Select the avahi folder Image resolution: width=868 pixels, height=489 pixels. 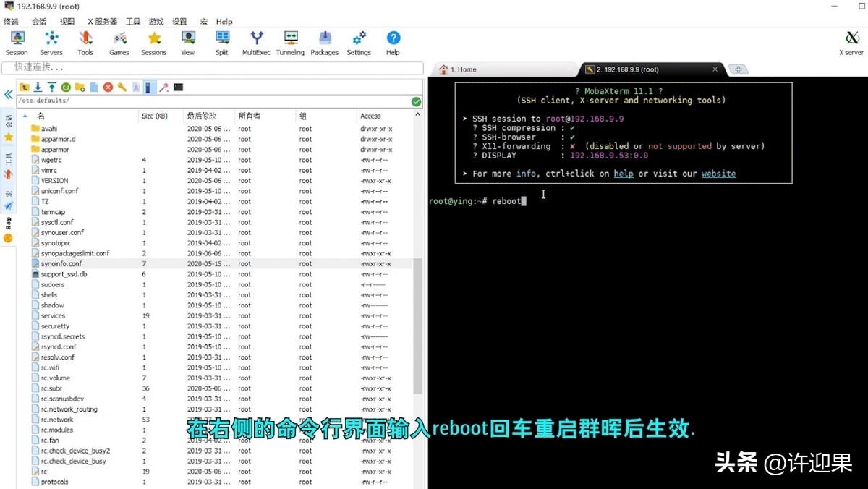pyautogui.click(x=48, y=129)
